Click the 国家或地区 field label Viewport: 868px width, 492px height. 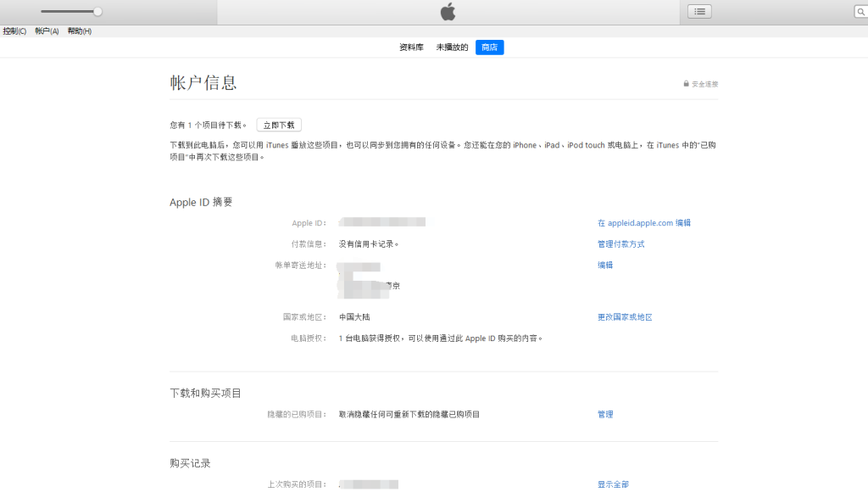pyautogui.click(x=305, y=317)
